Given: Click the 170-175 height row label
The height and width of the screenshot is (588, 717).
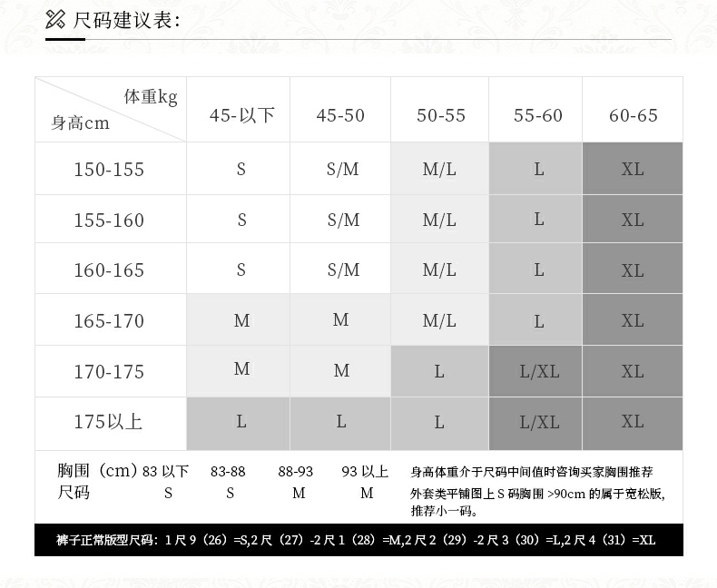Looking at the screenshot, I should tap(109, 372).
